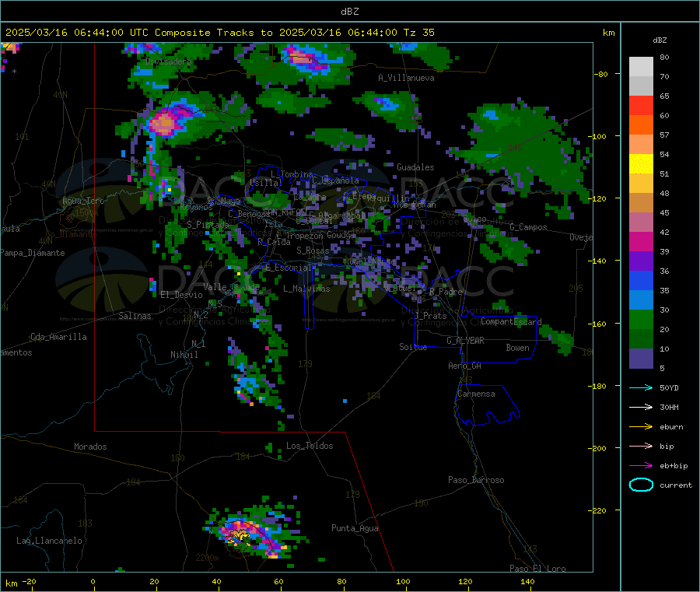Click the 'Carmensa' map label
The image size is (700, 592).
pyautogui.click(x=476, y=394)
